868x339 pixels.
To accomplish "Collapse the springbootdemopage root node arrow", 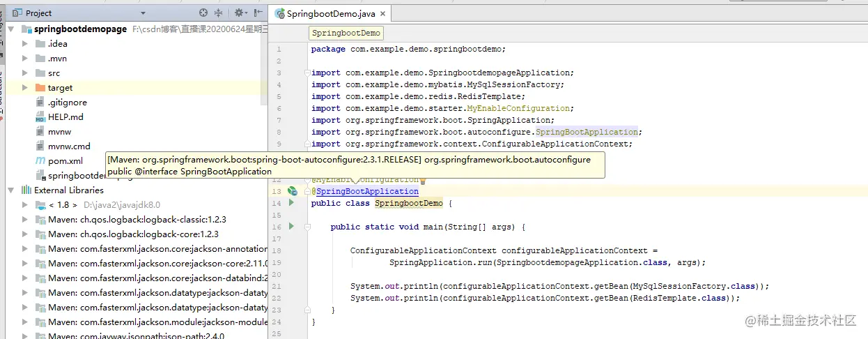I will tap(11, 29).
